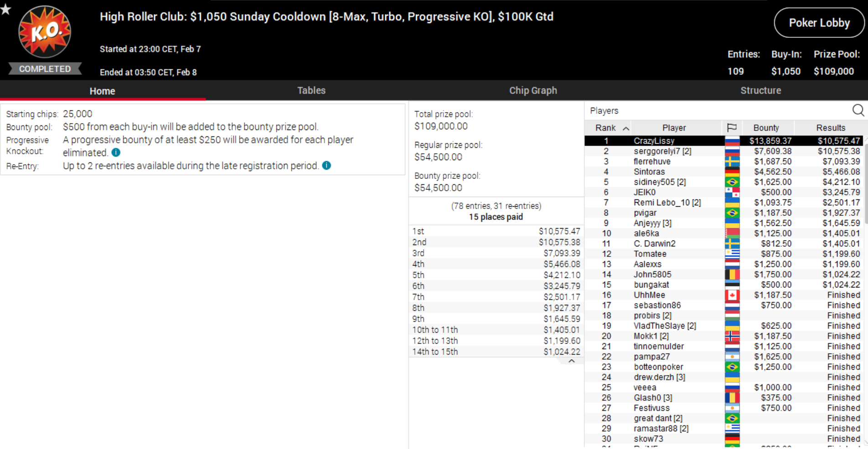Viewport: 868px width, 449px height.
Task: Open the player search magnifier
Action: pyautogui.click(x=858, y=110)
